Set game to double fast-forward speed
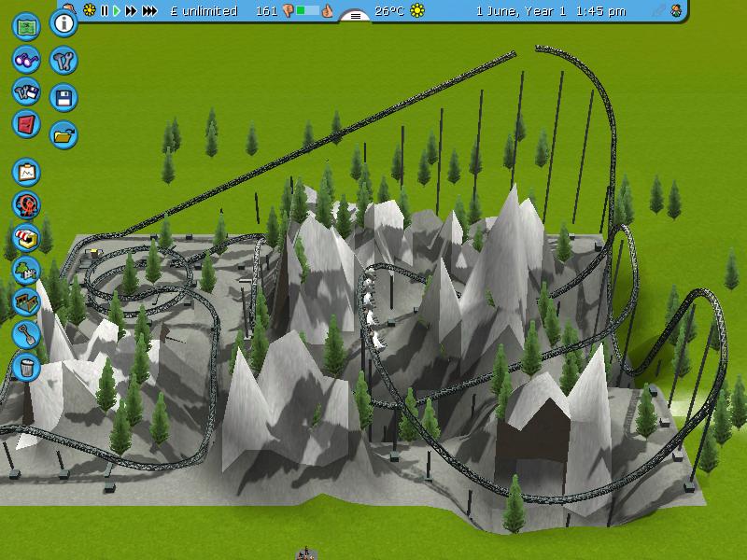Screen dimensions: 747x560 131,10
